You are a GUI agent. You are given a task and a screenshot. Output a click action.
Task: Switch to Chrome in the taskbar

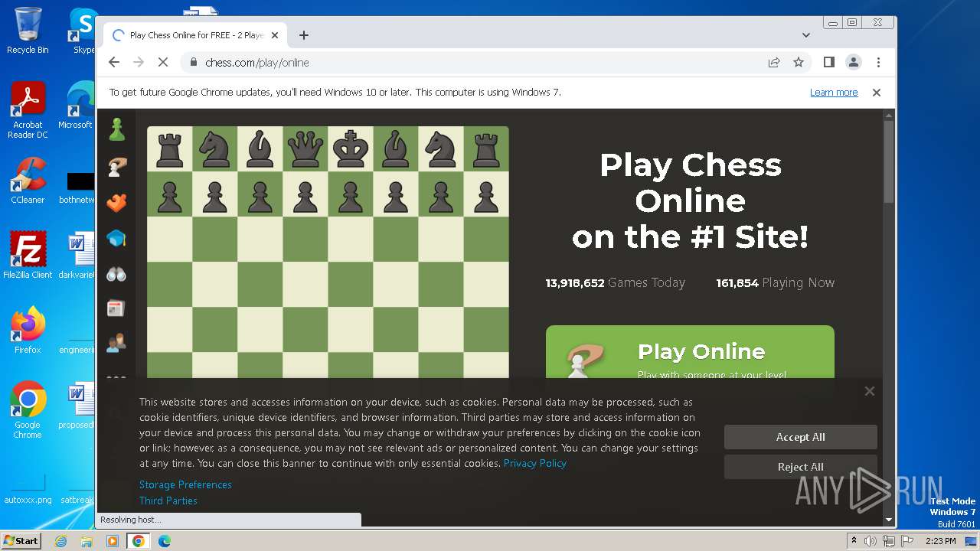coord(139,541)
